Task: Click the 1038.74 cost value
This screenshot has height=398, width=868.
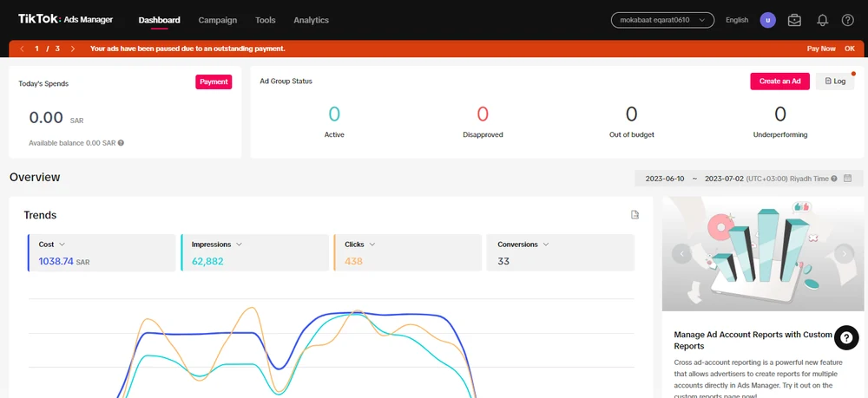Action: coord(56,262)
